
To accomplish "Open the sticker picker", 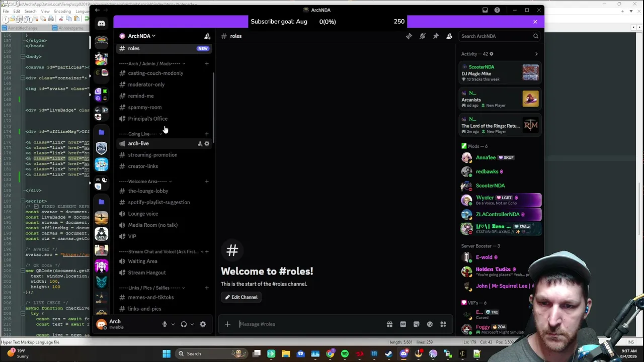I will (x=416, y=324).
